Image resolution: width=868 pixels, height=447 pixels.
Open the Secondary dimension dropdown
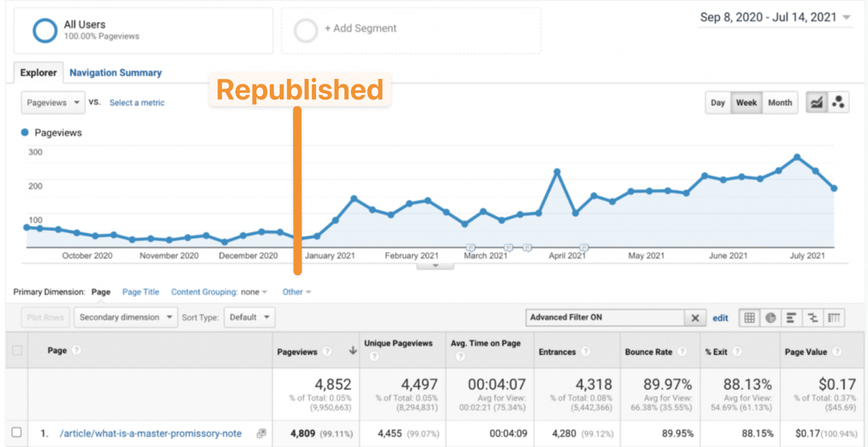click(126, 317)
